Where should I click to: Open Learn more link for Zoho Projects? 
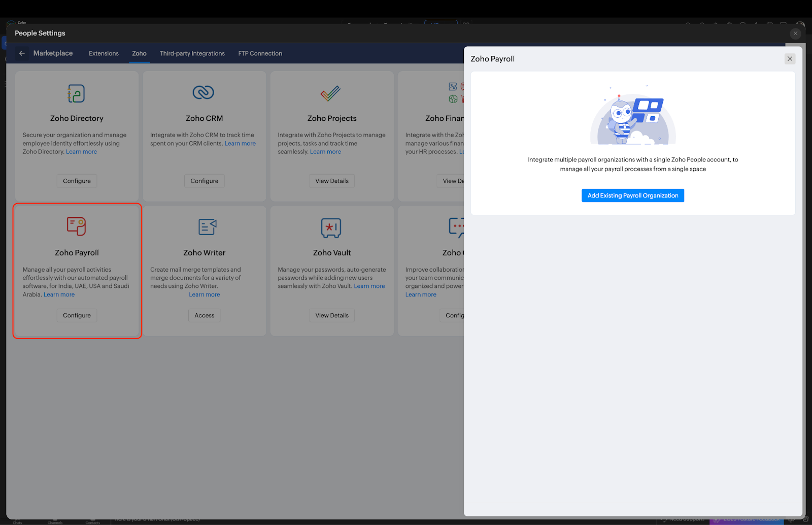(325, 152)
